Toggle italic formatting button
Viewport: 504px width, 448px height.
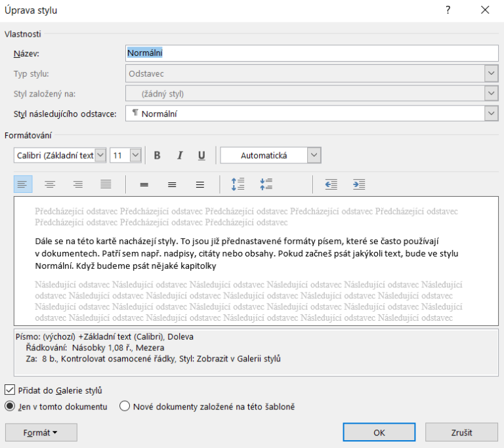coord(179,155)
